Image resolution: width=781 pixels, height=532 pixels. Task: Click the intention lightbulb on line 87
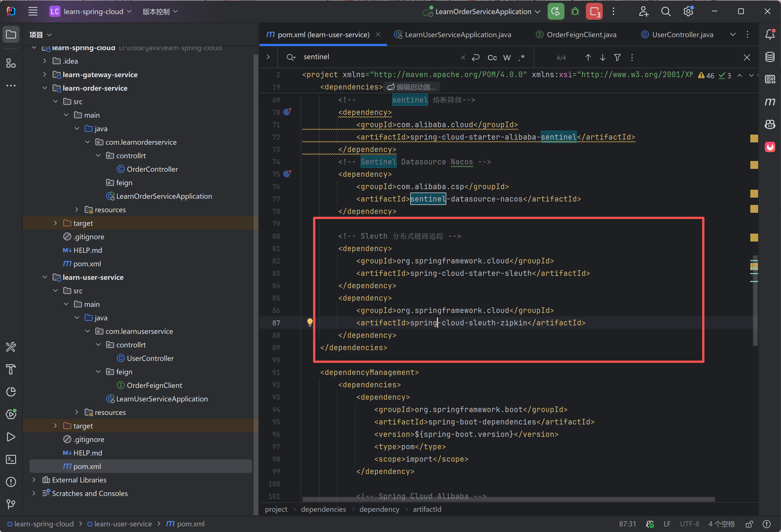point(310,322)
